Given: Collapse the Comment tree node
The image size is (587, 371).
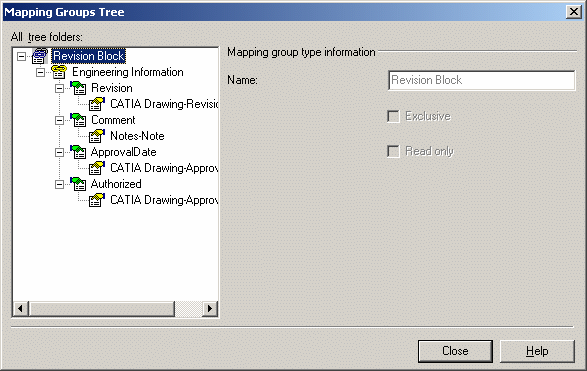Looking at the screenshot, I should 59,120.
